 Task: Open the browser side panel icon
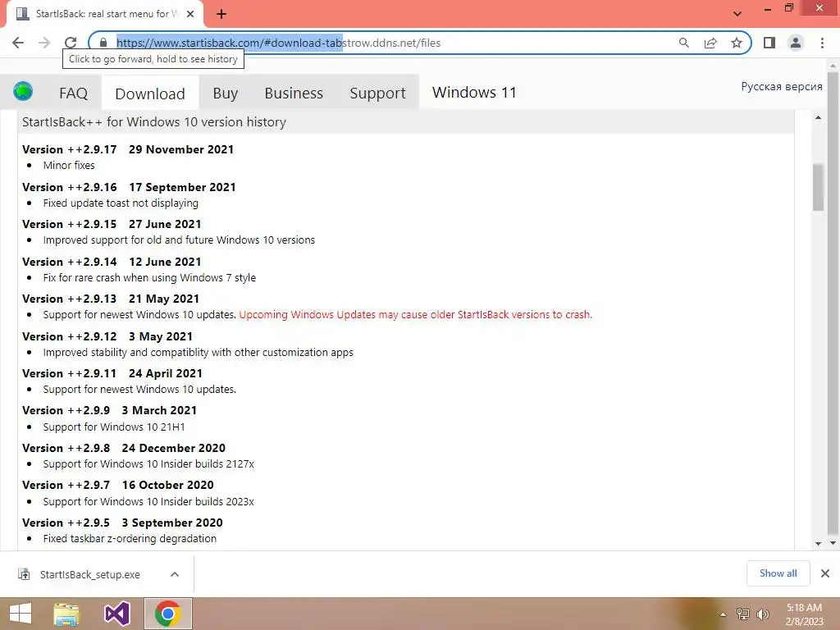[769, 43]
